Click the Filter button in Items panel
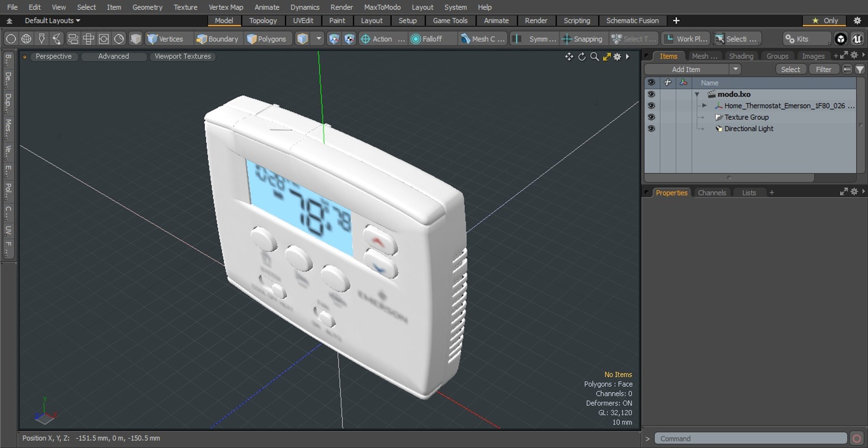The width and height of the screenshot is (868, 448). click(x=823, y=69)
